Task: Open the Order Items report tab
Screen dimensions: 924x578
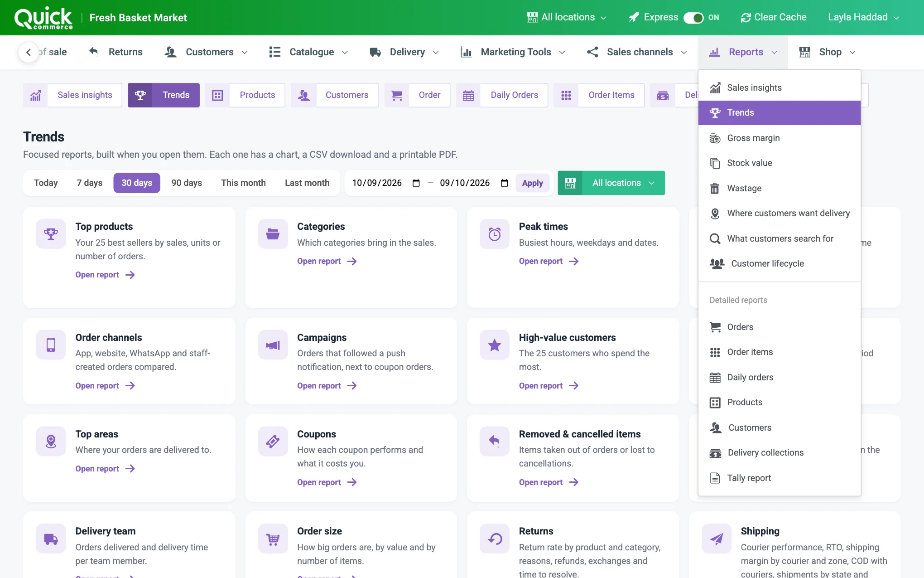Action: (x=599, y=95)
